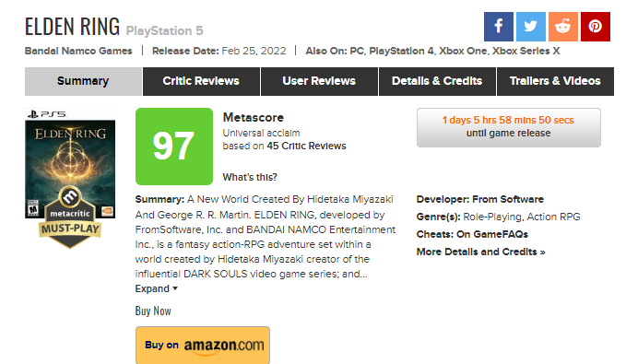The width and height of the screenshot is (626, 364).
Task: Switch to the Critic Reviews tab
Action: [x=201, y=81]
